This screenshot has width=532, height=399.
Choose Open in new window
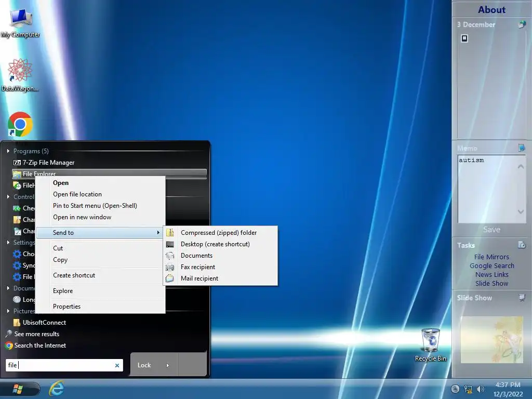tap(82, 217)
